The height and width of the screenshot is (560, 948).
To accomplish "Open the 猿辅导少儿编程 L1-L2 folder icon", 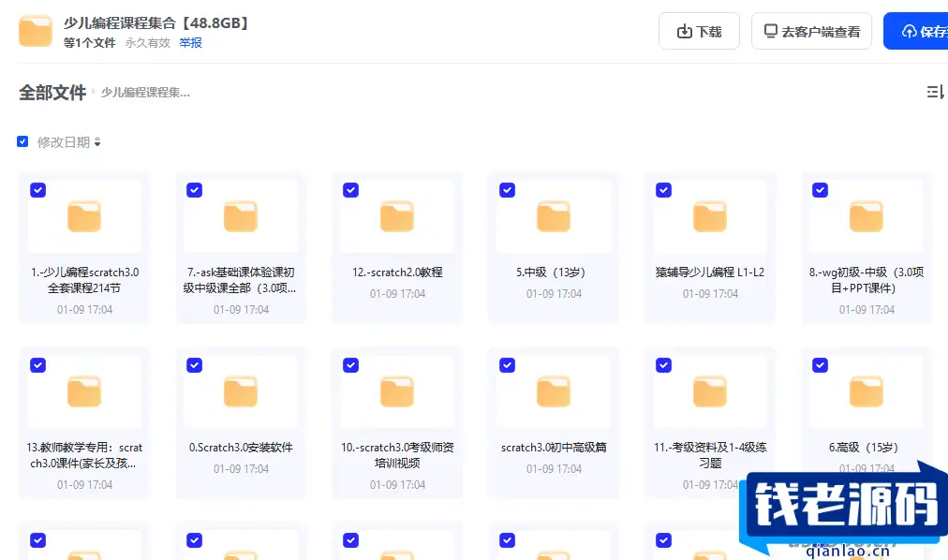I will [710, 217].
